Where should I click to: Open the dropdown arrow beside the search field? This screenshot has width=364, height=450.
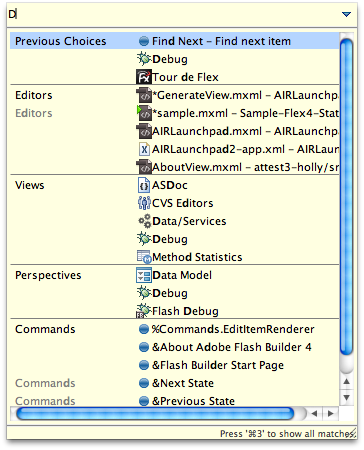(347, 14)
